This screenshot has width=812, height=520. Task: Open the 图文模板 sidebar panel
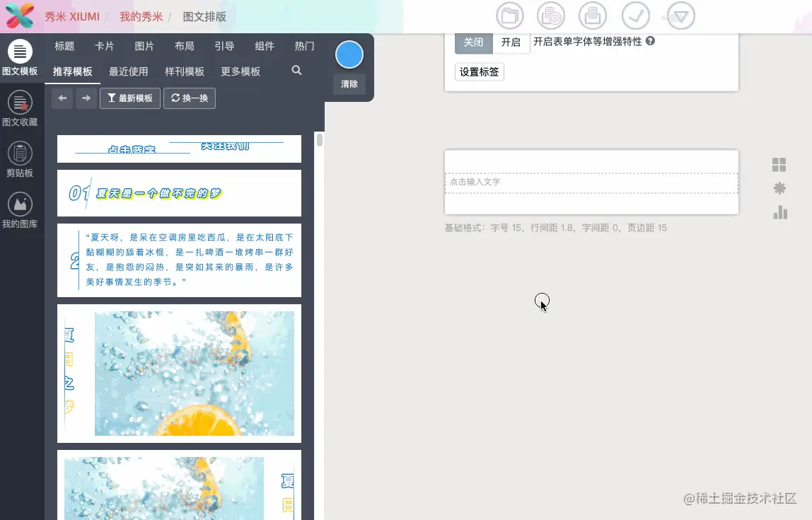tap(20, 58)
